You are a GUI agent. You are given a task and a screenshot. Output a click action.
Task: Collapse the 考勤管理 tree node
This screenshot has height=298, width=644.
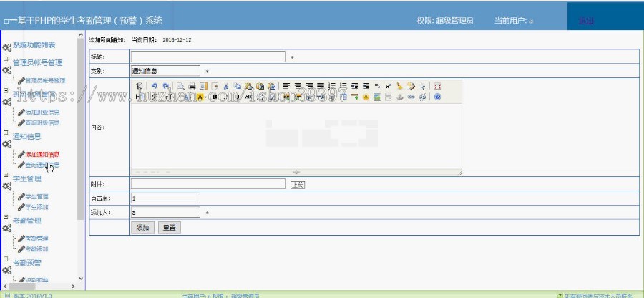pos(6,218)
